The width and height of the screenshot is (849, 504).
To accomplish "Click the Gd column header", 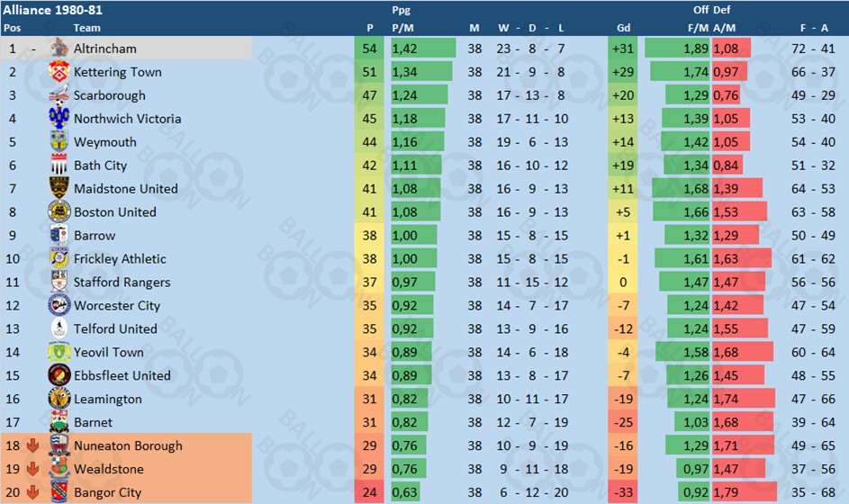I will [x=623, y=28].
